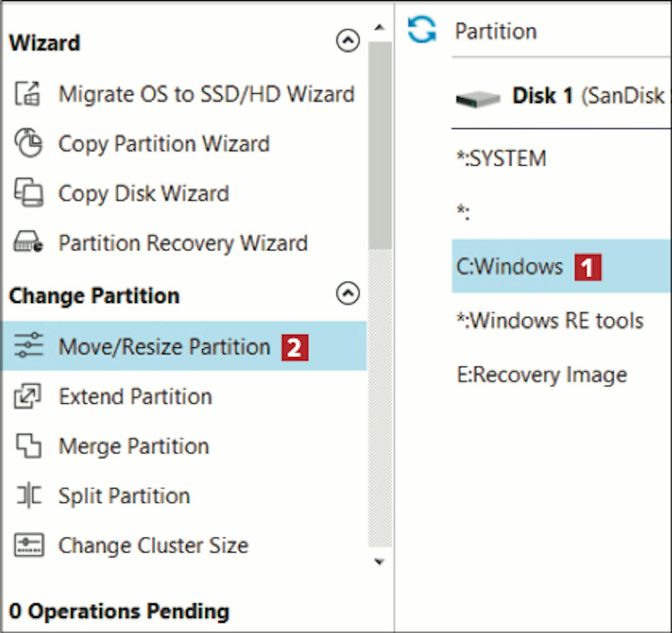Screen dimensions: 672x633
Task: Select Move/Resize Partition option
Action: tap(164, 346)
